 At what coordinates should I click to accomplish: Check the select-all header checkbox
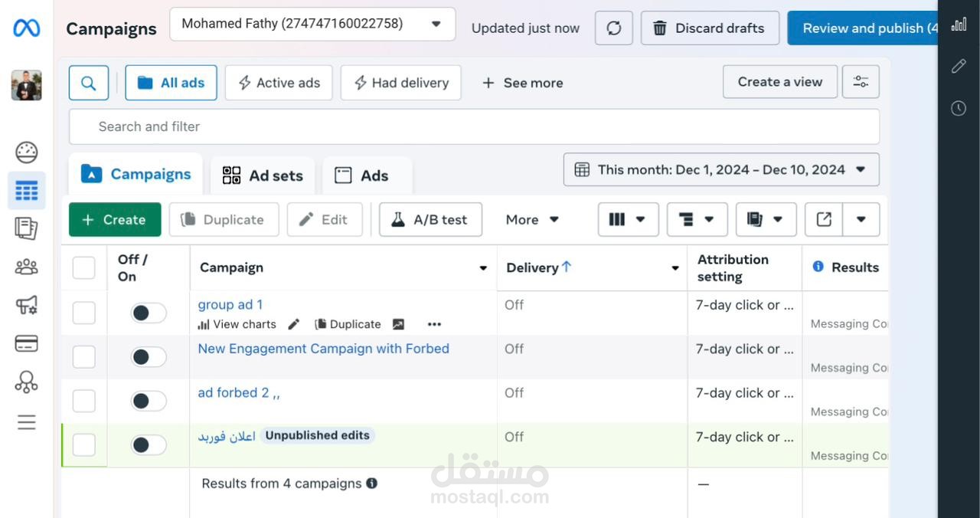[83, 267]
